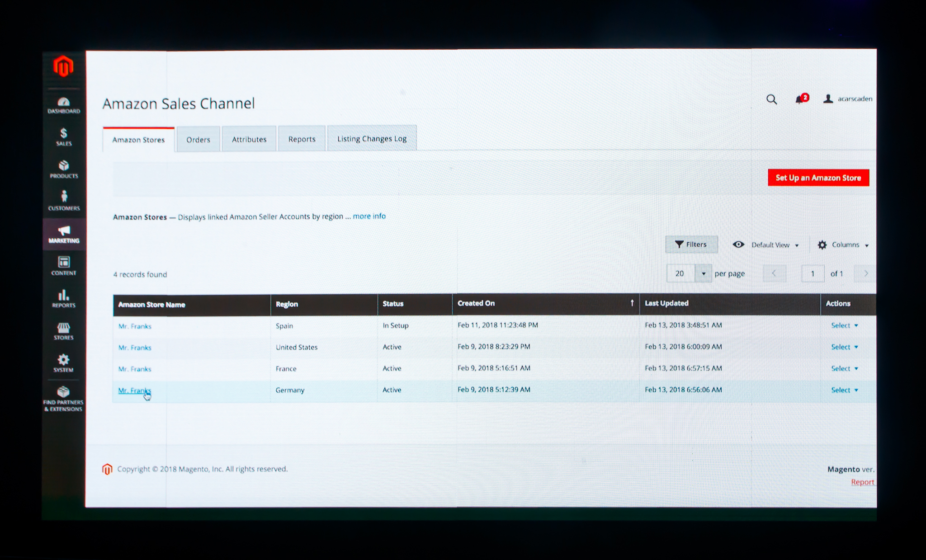Switch to the Listing Changes Log tab
This screenshot has height=560, width=926.
point(372,138)
